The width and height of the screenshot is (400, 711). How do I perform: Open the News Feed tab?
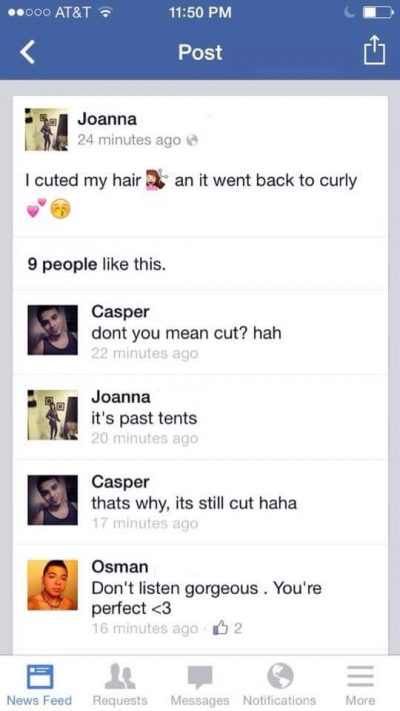pyautogui.click(x=39, y=685)
